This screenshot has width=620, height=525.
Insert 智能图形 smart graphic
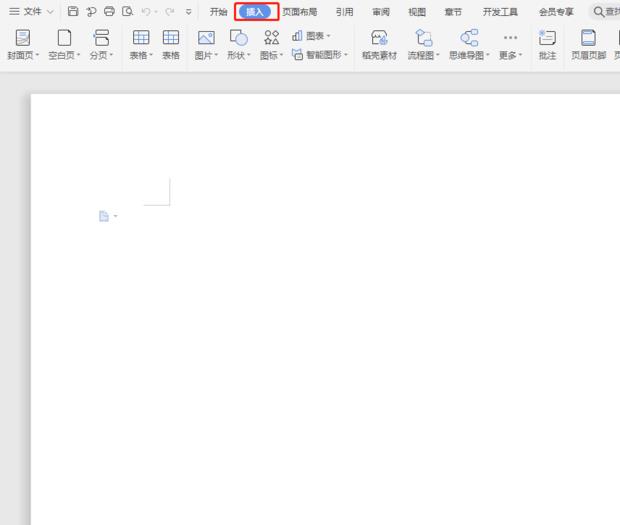(x=320, y=55)
